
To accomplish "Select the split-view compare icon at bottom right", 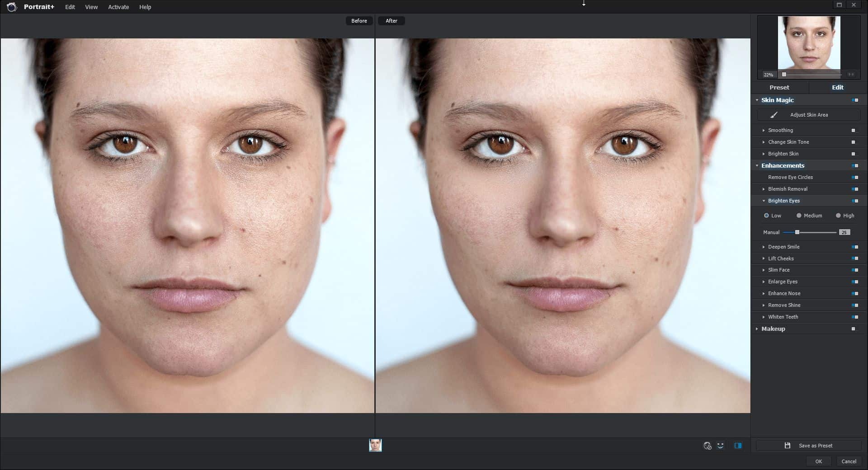I will (x=738, y=445).
